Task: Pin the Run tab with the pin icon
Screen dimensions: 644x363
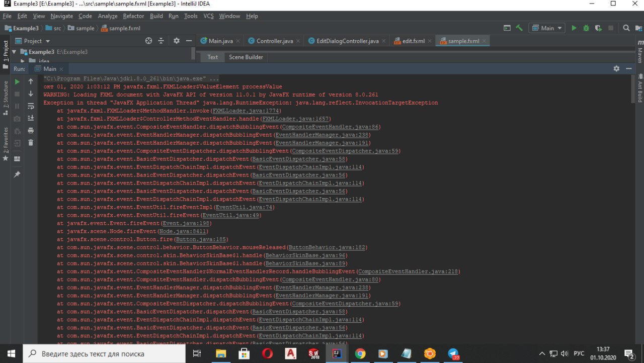Action: (17, 174)
